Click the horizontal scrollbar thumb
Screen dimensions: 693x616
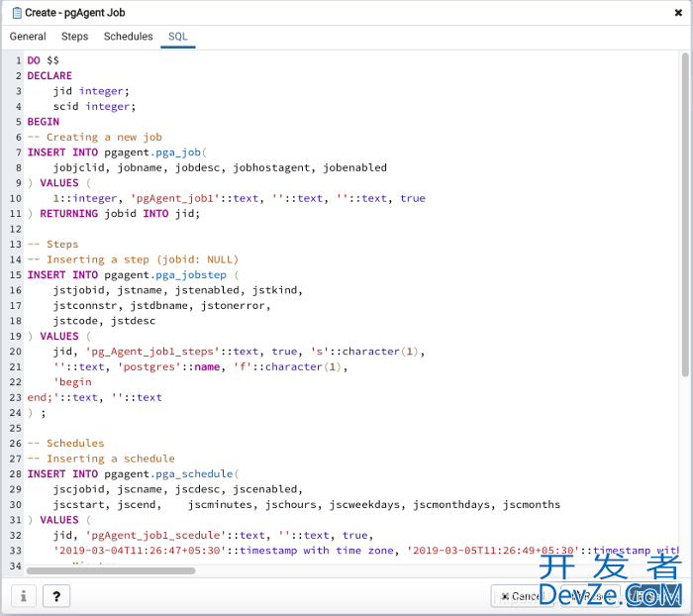(x=111, y=570)
